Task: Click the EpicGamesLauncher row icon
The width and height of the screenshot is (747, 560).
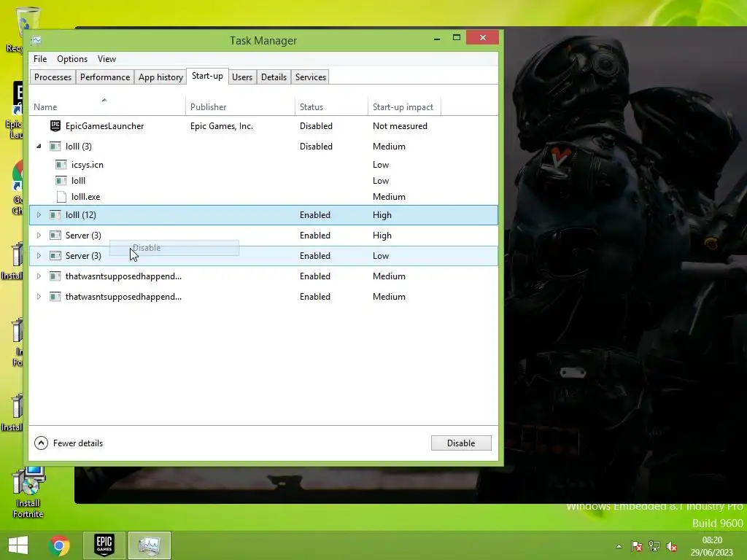Action: 55,125
